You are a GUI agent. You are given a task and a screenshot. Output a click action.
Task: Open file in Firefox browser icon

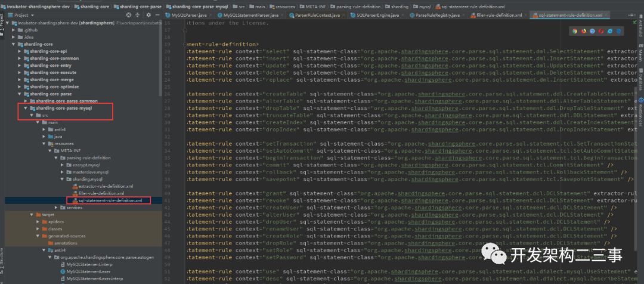coord(583,31)
